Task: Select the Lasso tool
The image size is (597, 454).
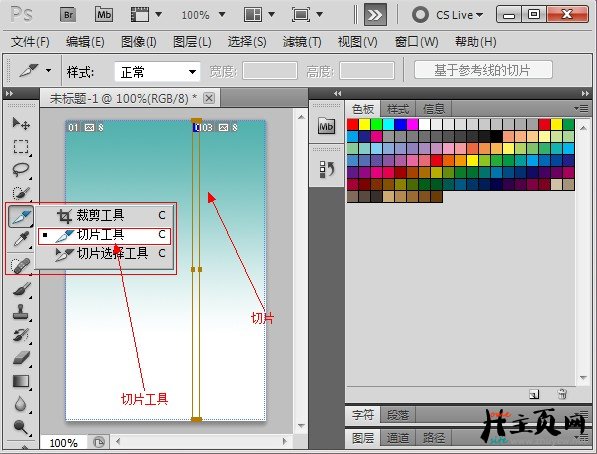Action: [21, 170]
